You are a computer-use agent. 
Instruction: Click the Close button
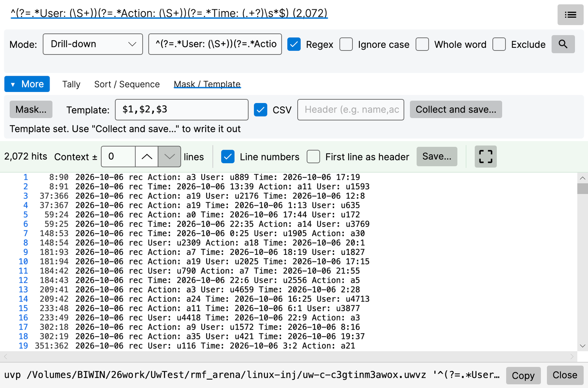click(x=565, y=375)
